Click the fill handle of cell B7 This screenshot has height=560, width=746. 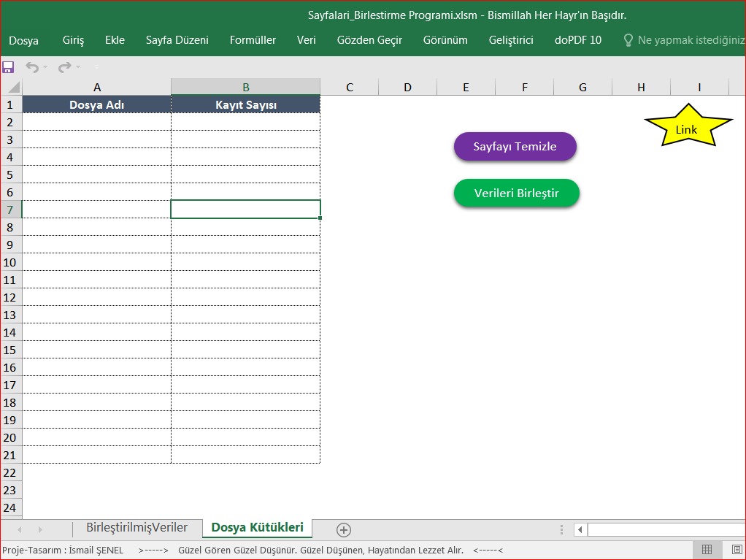(320, 218)
